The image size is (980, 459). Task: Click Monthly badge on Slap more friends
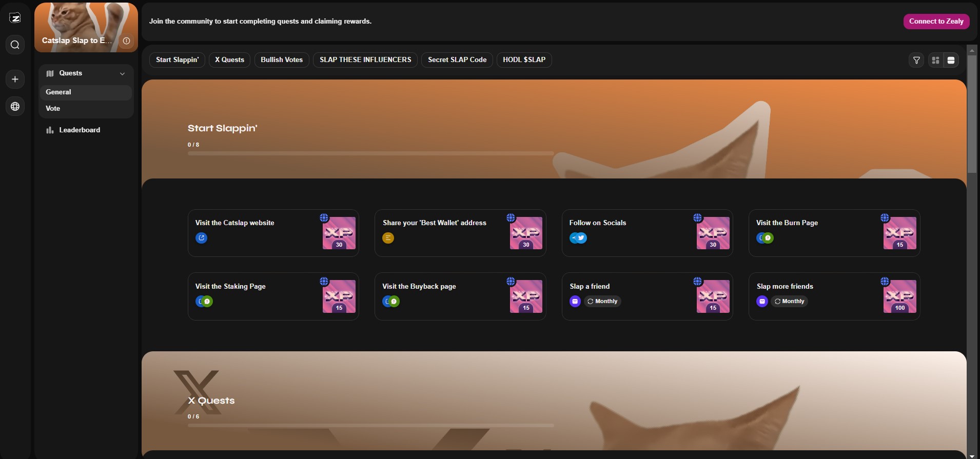pyautogui.click(x=789, y=302)
